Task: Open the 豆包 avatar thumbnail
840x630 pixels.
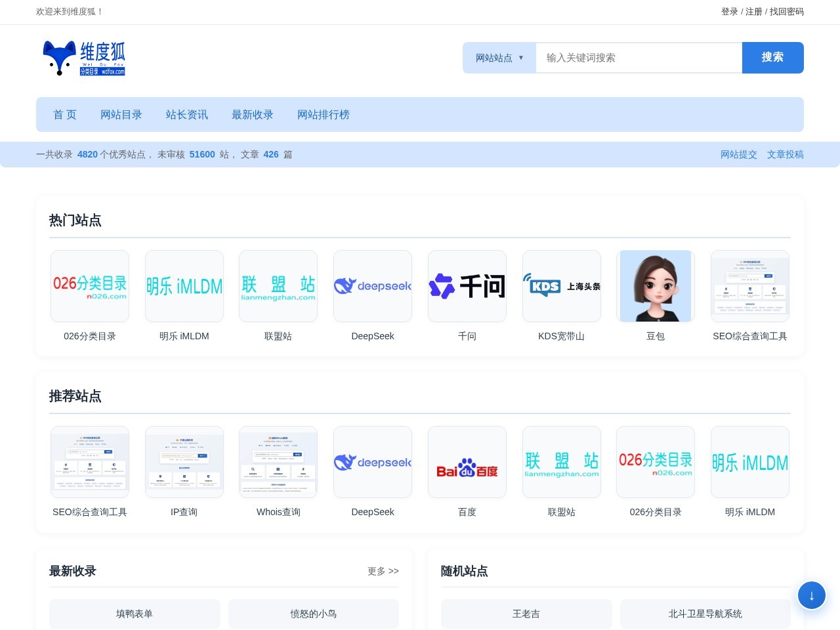Action: [x=656, y=285]
